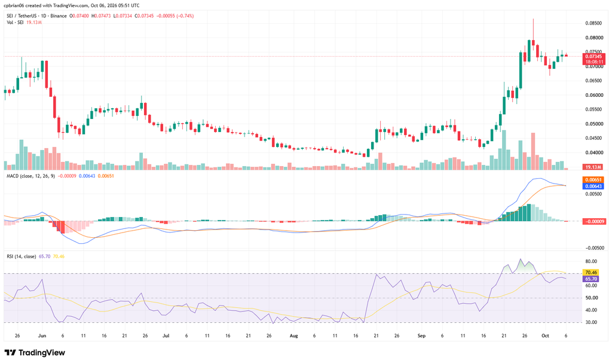Click the 0.05500 price axis label

point(593,109)
